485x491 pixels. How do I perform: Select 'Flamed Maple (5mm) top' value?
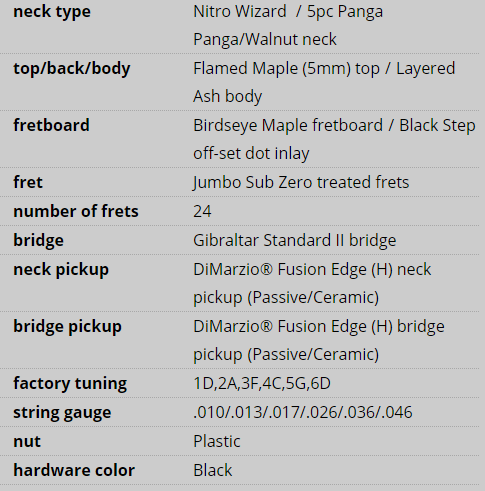286,69
